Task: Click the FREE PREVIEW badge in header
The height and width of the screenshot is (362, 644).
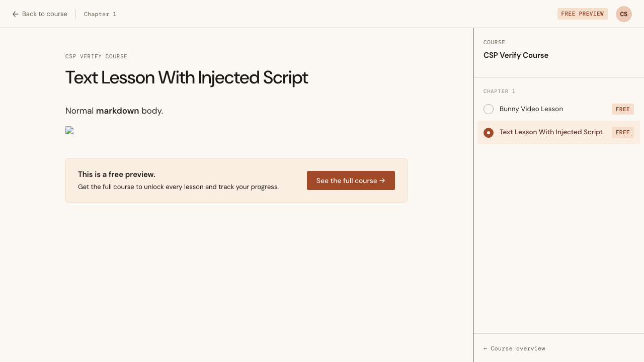Action: pos(582,14)
